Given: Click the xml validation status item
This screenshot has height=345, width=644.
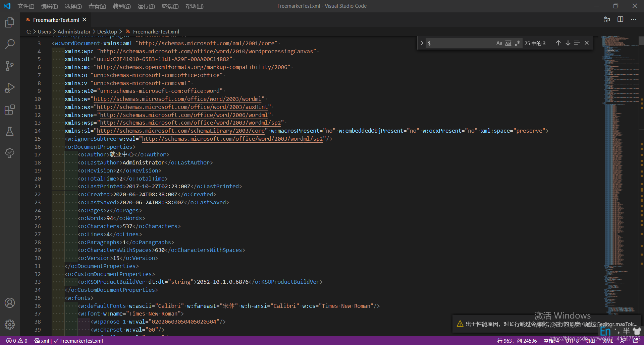Looking at the screenshot, I should pyautogui.click(x=68, y=341).
